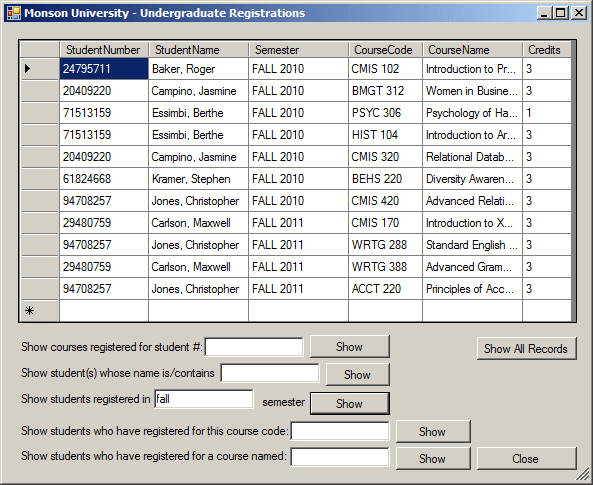Viewport: 593px width, 485px height.
Task: Select the 'Kramer, Stephen' name cell
Action: 199,179
